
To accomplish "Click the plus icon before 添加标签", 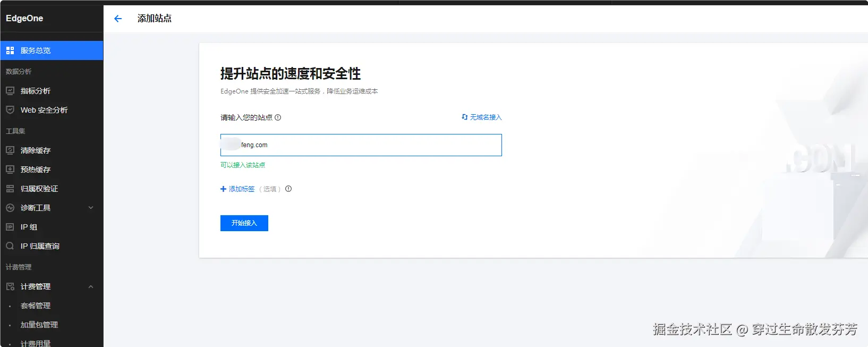I will pos(223,189).
